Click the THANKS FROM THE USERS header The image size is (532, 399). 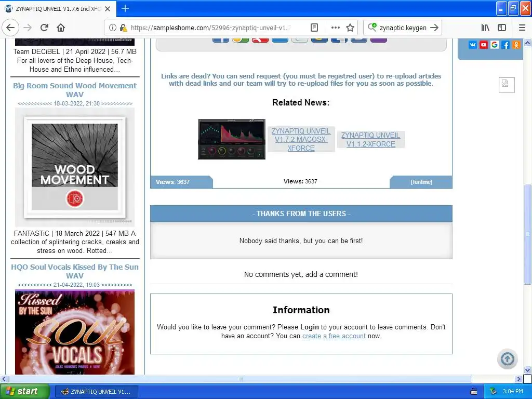tap(301, 214)
